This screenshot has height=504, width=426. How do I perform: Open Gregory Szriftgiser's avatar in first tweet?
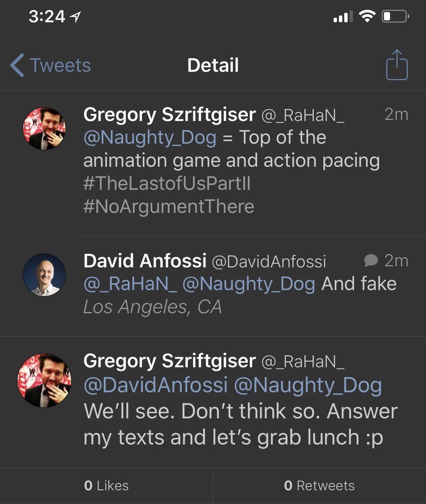(x=45, y=128)
